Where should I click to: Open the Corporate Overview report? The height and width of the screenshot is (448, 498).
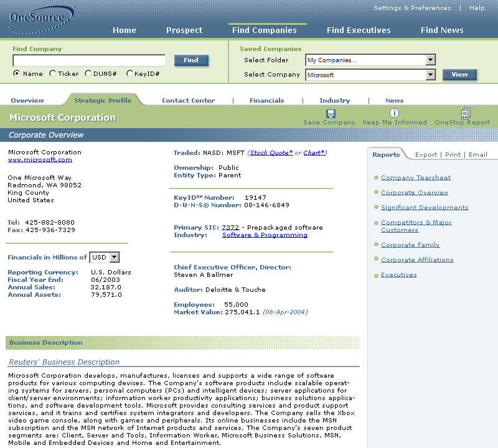pyautogui.click(x=415, y=193)
